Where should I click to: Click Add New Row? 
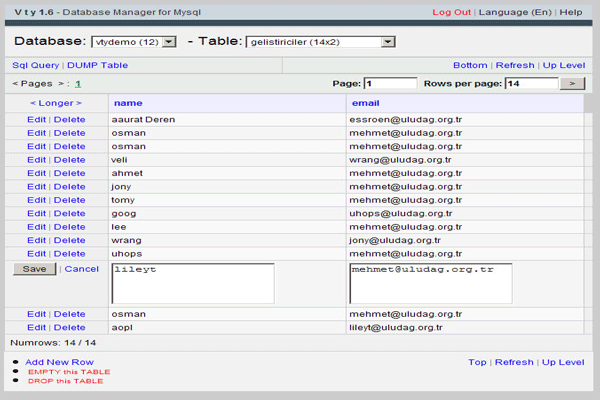[59, 362]
